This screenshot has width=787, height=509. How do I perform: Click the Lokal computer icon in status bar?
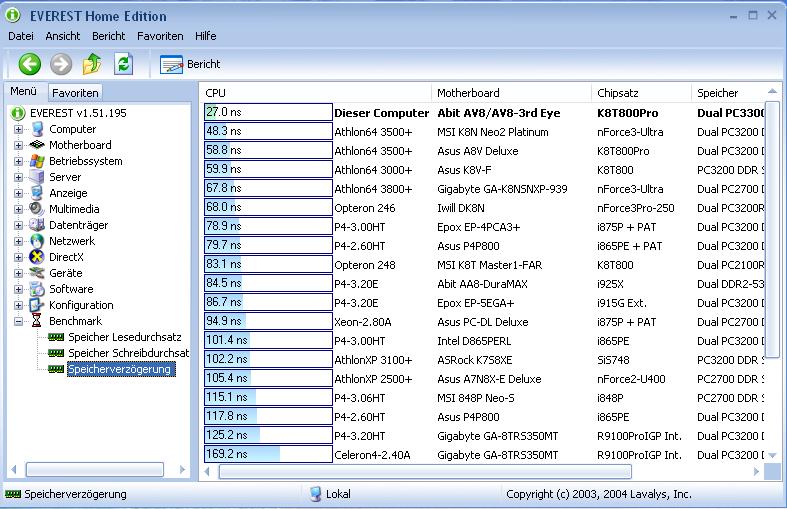315,494
